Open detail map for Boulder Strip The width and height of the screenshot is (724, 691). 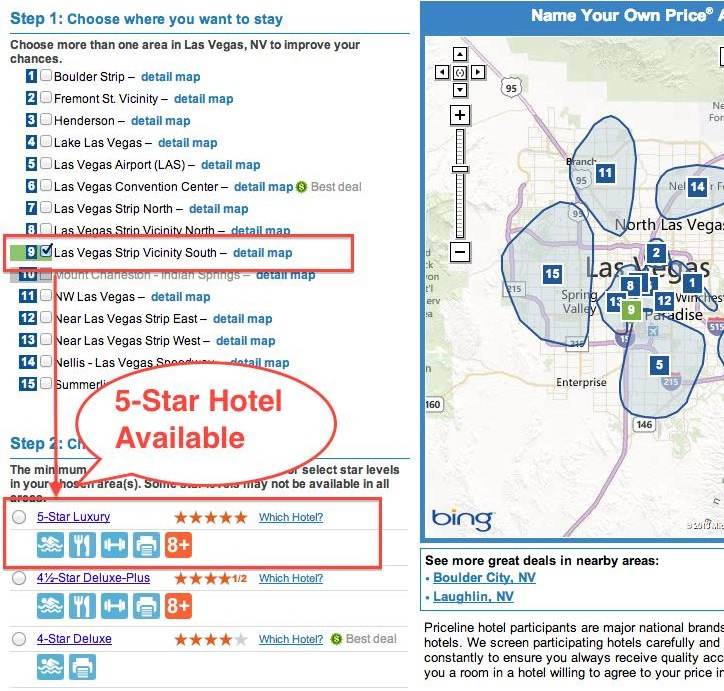pos(170,77)
